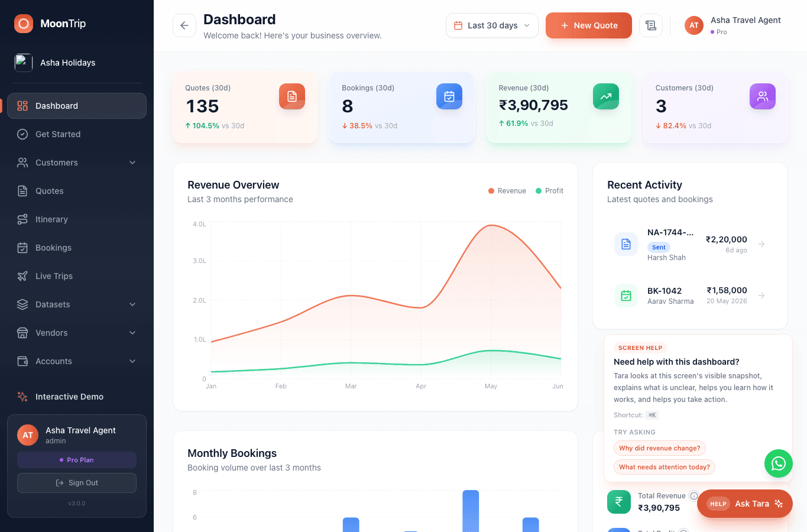
Task: Ask 'Why did revenue change?'
Action: coord(660,448)
